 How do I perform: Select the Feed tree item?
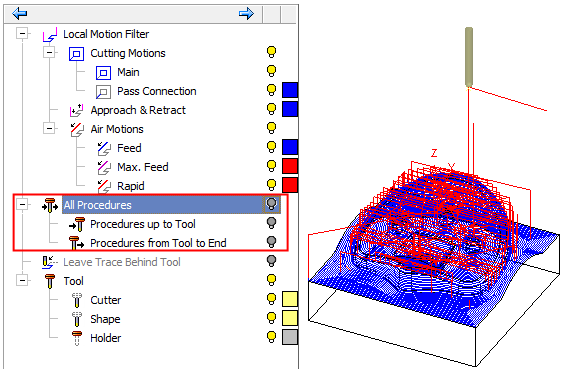(129, 148)
